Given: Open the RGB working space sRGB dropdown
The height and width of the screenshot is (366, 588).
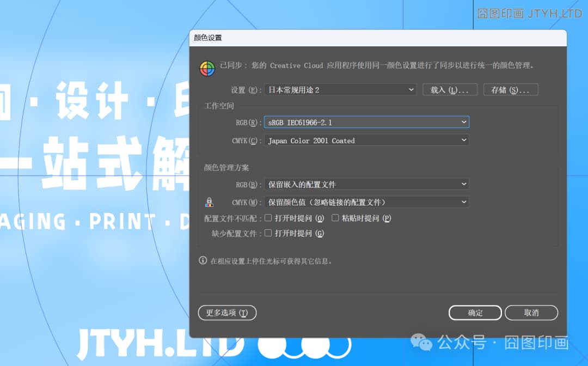Looking at the screenshot, I should pyautogui.click(x=367, y=122).
